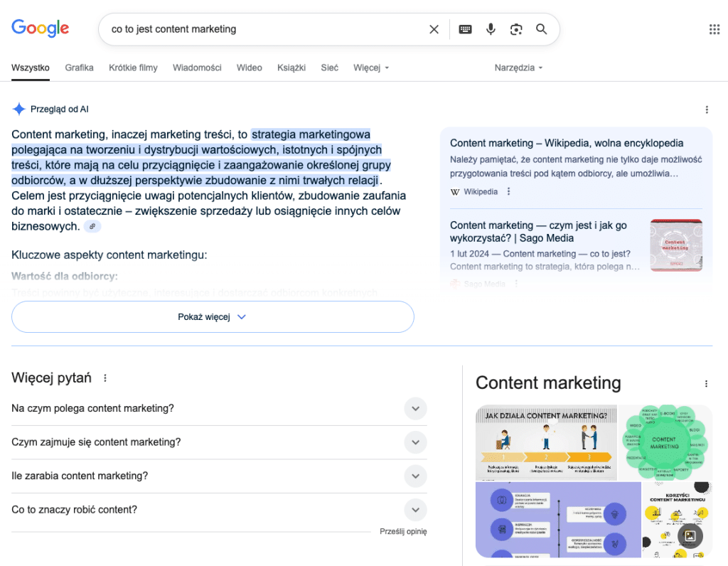
Task: Open 'Korzyści content marketingu' image thumbnail
Action: (677, 520)
